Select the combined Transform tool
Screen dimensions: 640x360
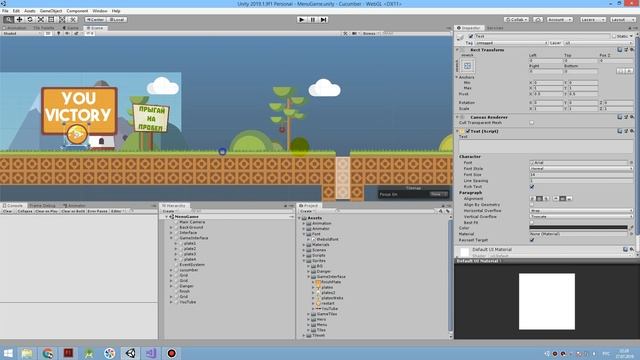(x=62, y=20)
